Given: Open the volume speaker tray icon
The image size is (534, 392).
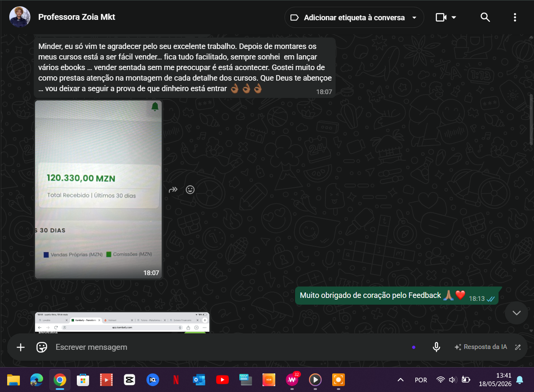Looking at the screenshot, I should click(x=453, y=380).
